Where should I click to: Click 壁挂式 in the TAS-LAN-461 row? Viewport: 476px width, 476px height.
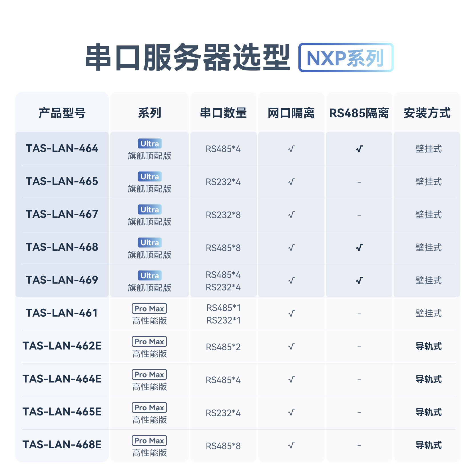pos(429,314)
